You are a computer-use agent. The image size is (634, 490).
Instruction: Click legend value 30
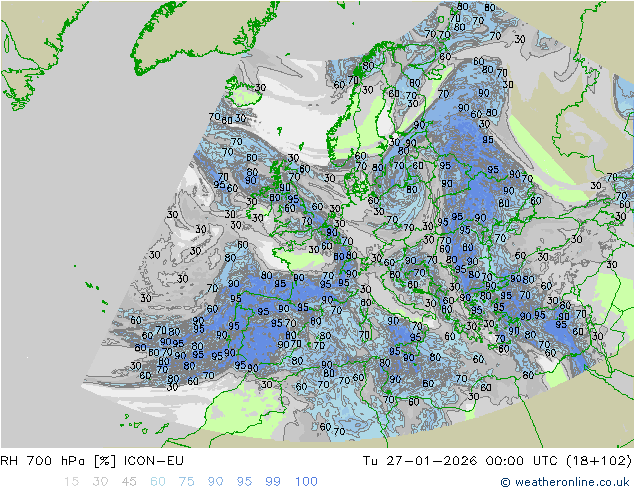click(x=100, y=482)
